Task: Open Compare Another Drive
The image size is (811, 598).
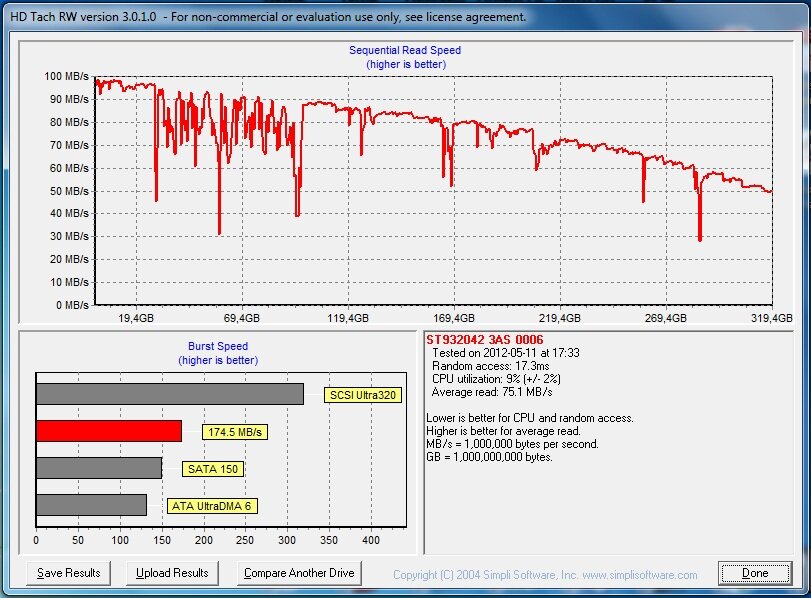Action: (x=300, y=573)
